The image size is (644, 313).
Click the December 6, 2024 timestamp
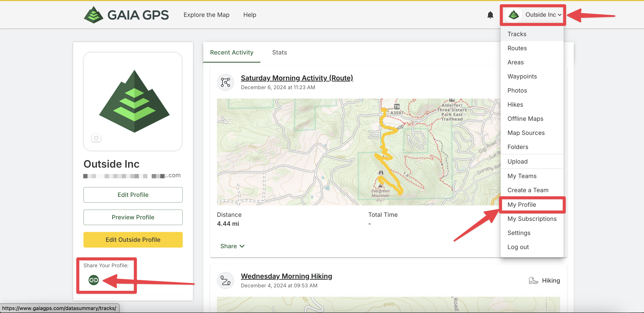pyautogui.click(x=278, y=87)
